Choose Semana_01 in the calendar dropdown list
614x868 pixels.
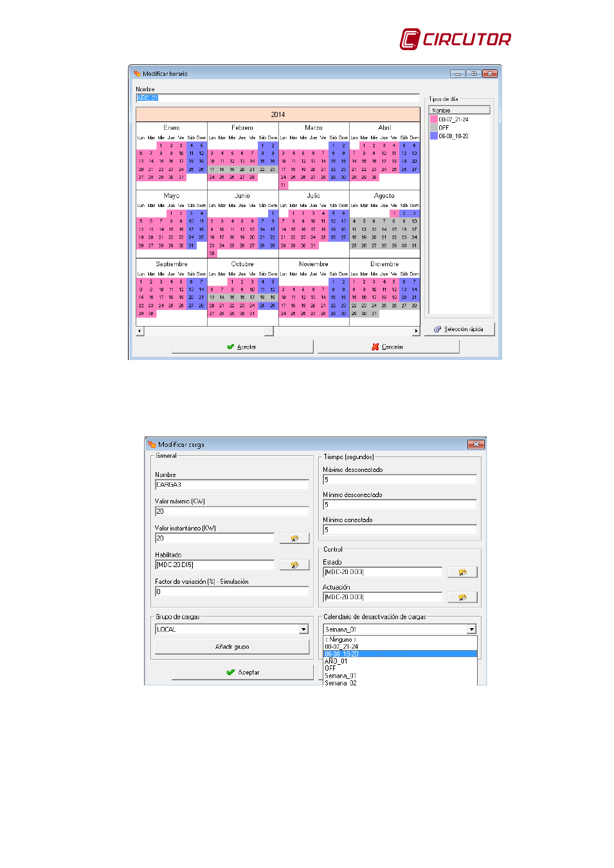[x=400, y=676]
